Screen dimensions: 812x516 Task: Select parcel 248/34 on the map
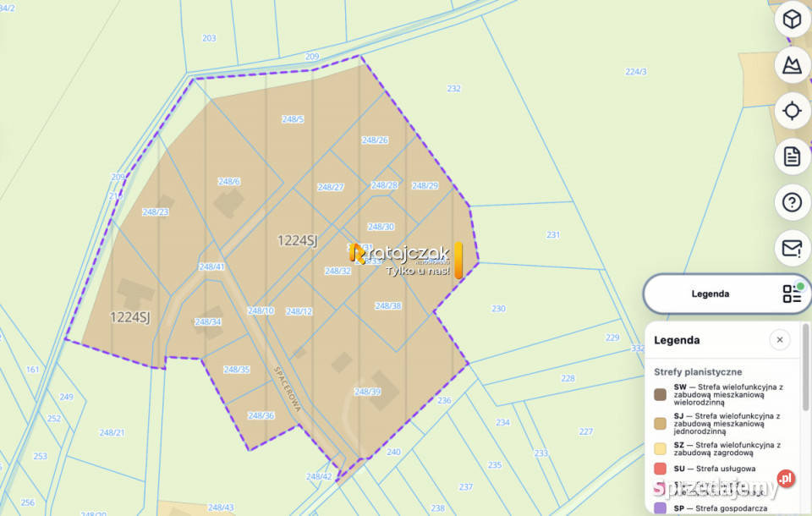(208, 321)
